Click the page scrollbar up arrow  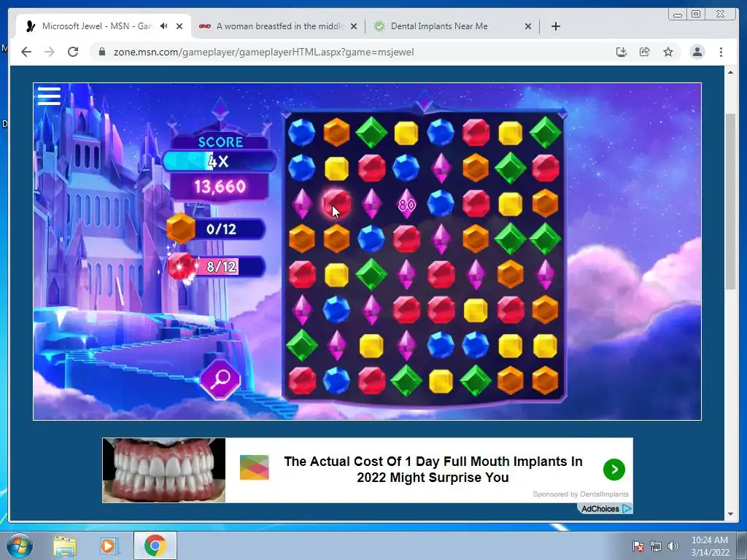click(730, 72)
